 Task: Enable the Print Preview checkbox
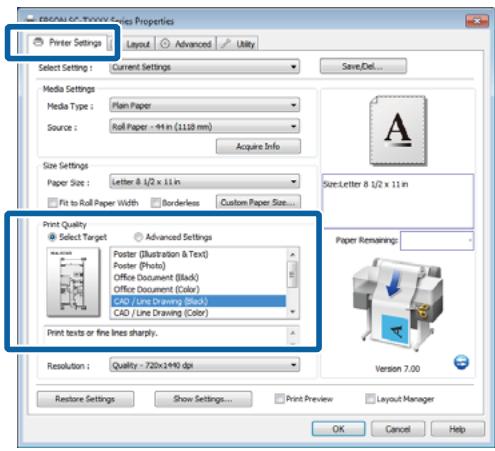click(279, 399)
